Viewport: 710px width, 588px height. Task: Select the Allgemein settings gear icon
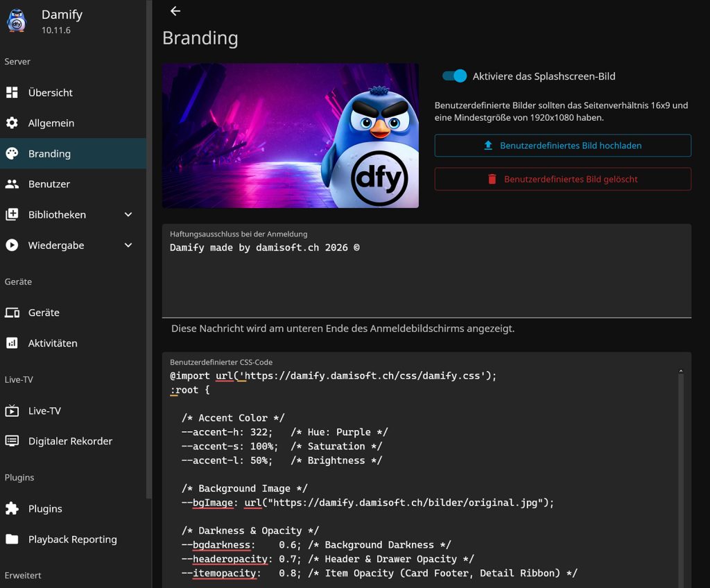(x=12, y=123)
